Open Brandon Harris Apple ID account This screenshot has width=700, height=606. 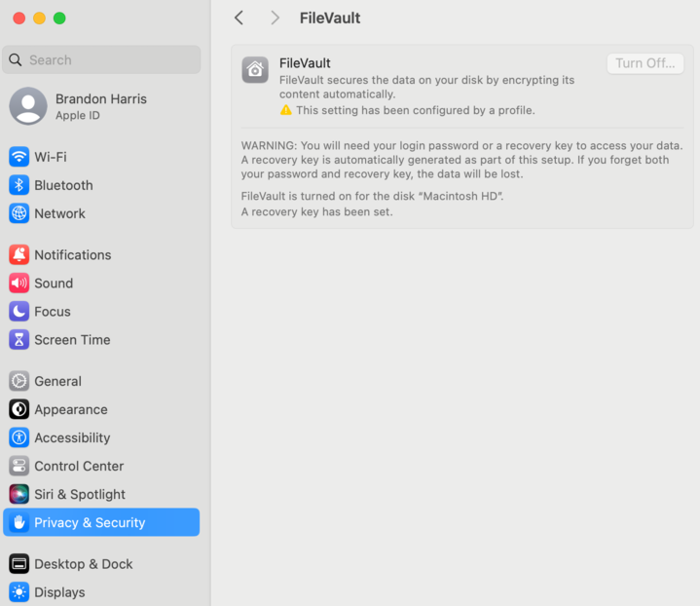(x=101, y=106)
